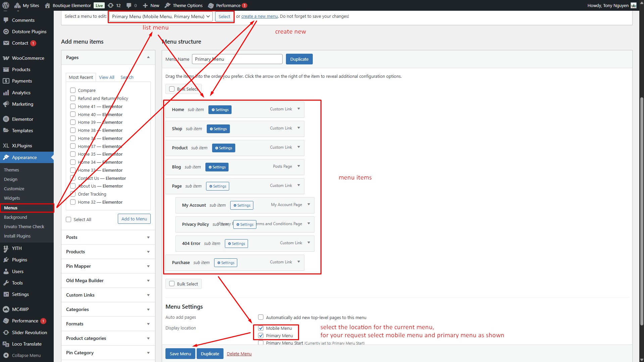Open Templates folder icon
Image resolution: width=644 pixels, height=362 pixels.
click(x=6, y=131)
